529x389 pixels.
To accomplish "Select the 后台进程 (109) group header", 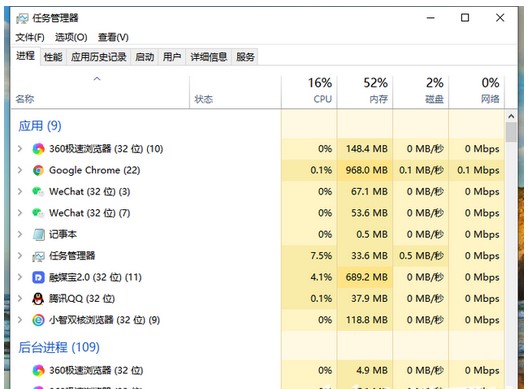I will coord(59,347).
